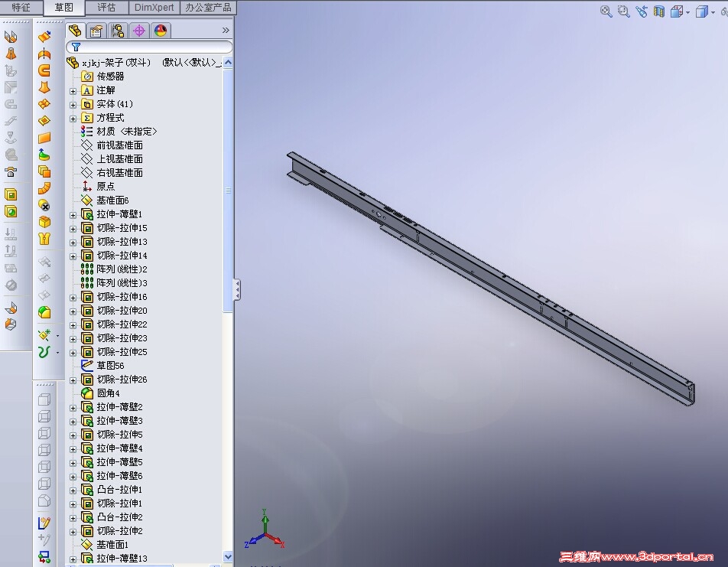Open the PropertyManager tab icon
Image resolution: width=728 pixels, height=567 pixels.
[x=96, y=31]
